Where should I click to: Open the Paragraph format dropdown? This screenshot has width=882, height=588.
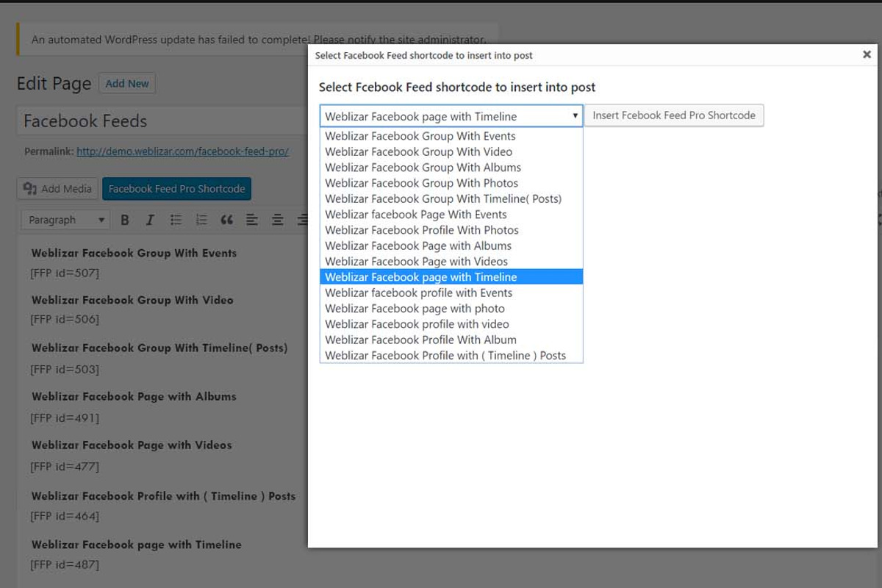[x=66, y=220]
